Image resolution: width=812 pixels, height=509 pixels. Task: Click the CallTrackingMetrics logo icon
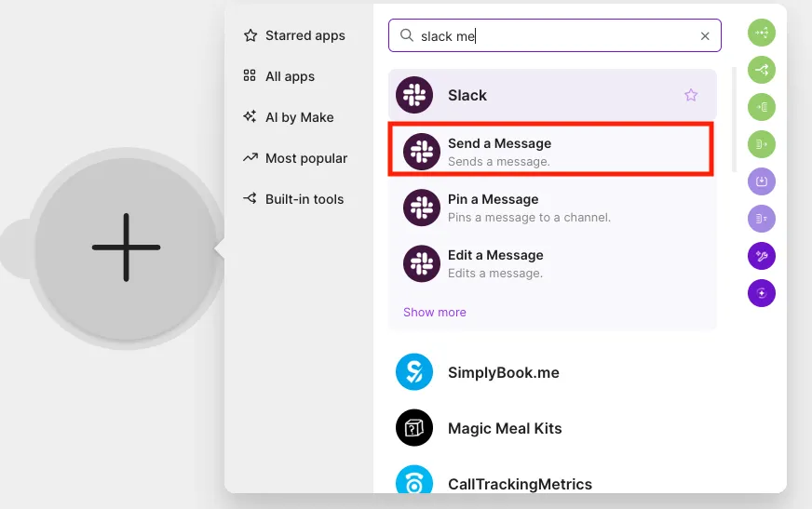point(414,480)
